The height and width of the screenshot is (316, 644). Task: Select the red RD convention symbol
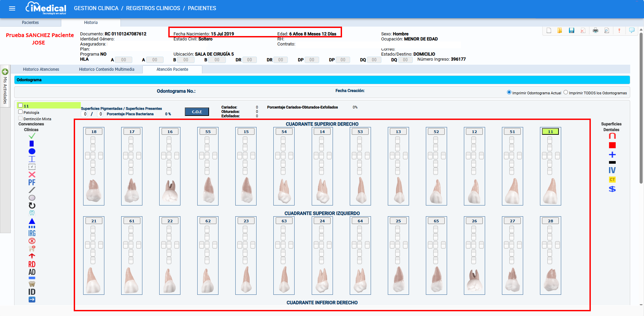pos(32,264)
